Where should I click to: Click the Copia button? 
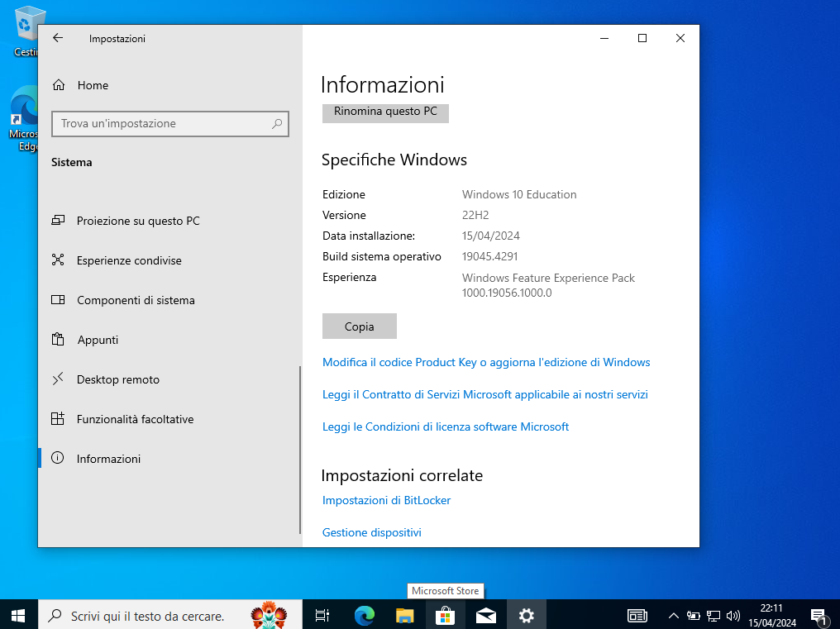pos(360,326)
